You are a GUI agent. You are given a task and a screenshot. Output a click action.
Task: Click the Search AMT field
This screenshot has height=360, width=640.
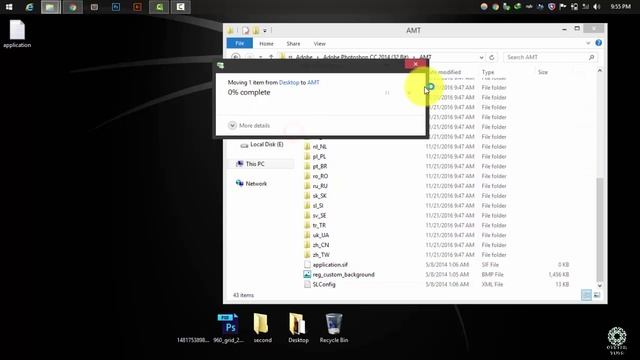point(550,58)
